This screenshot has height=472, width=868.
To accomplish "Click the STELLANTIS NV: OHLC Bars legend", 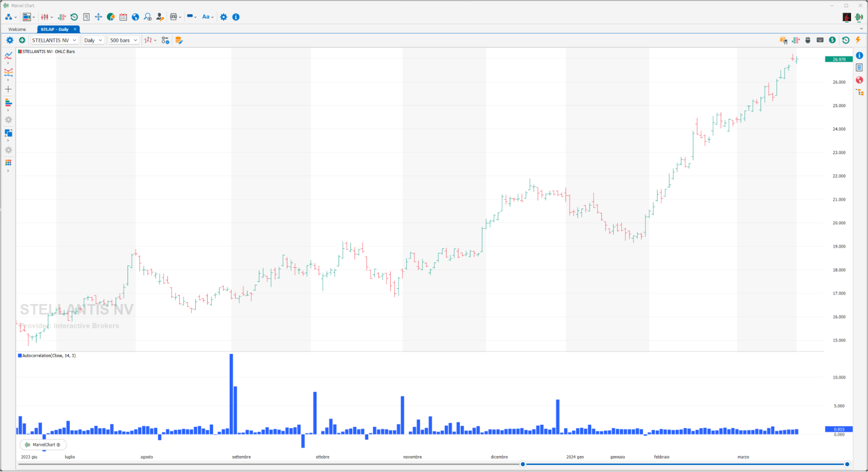I will (46, 52).
